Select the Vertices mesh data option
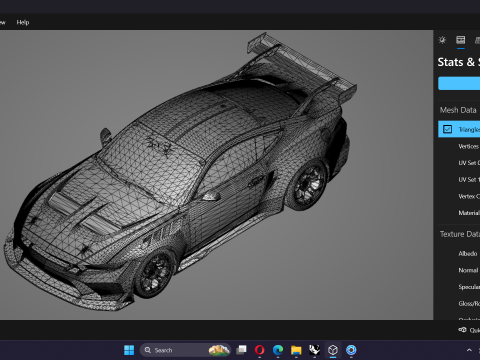This screenshot has width=480, height=360. (469, 146)
